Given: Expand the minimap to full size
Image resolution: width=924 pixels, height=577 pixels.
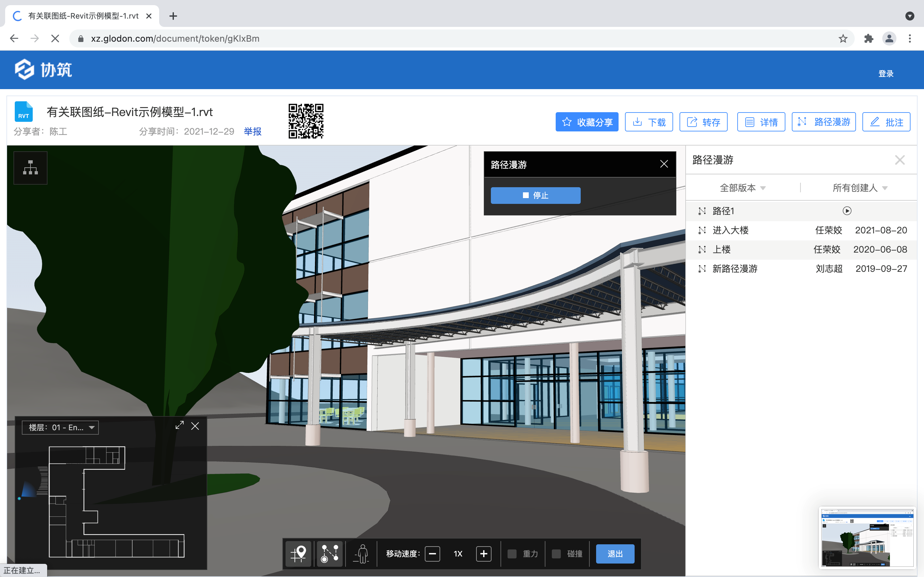Looking at the screenshot, I should click(x=179, y=425).
